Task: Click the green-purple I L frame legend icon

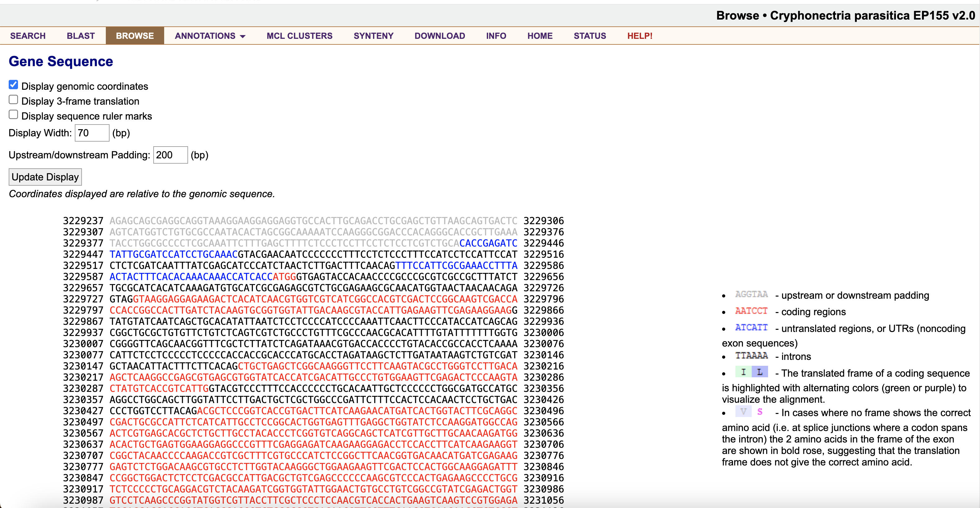Action: pos(751,372)
